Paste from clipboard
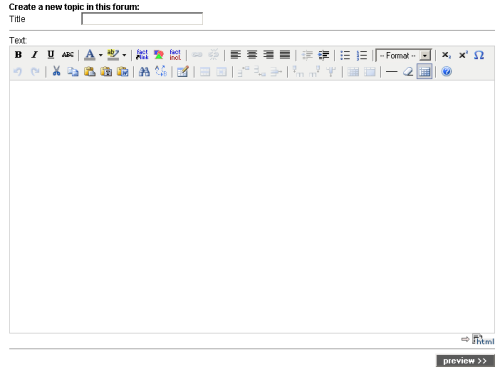 [90, 72]
